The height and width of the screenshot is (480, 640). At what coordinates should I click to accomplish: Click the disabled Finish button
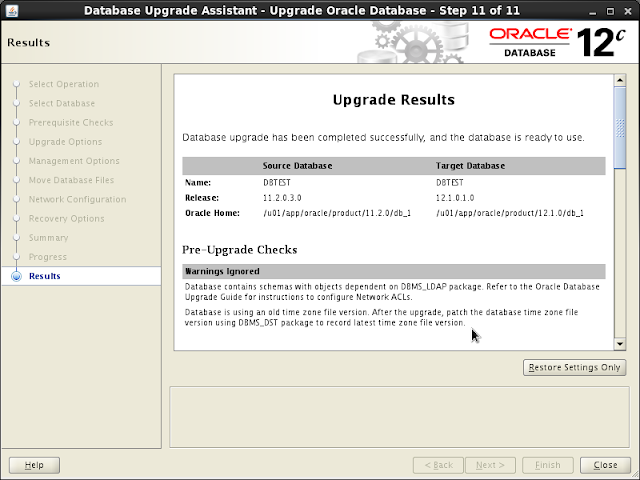click(548, 465)
